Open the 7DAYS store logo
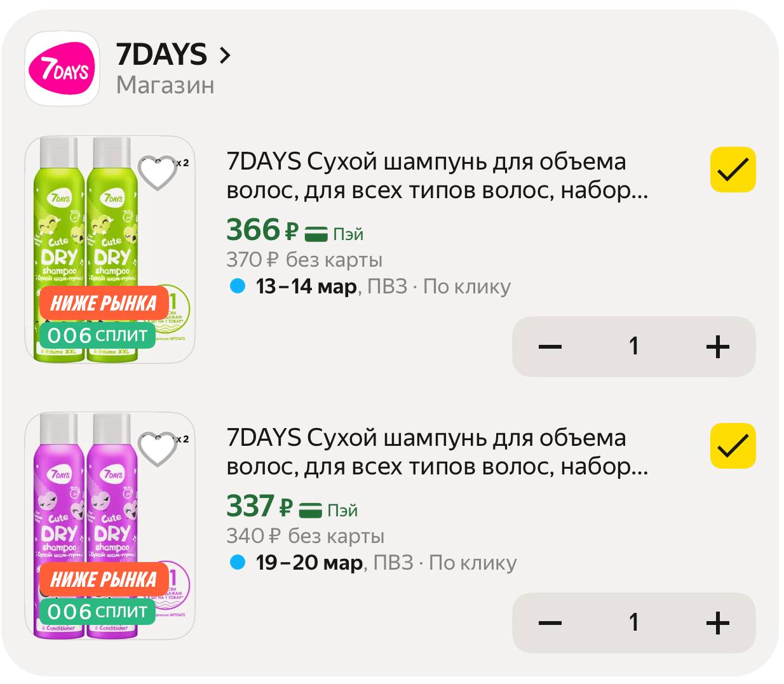The width and height of the screenshot is (784, 684). click(x=62, y=69)
